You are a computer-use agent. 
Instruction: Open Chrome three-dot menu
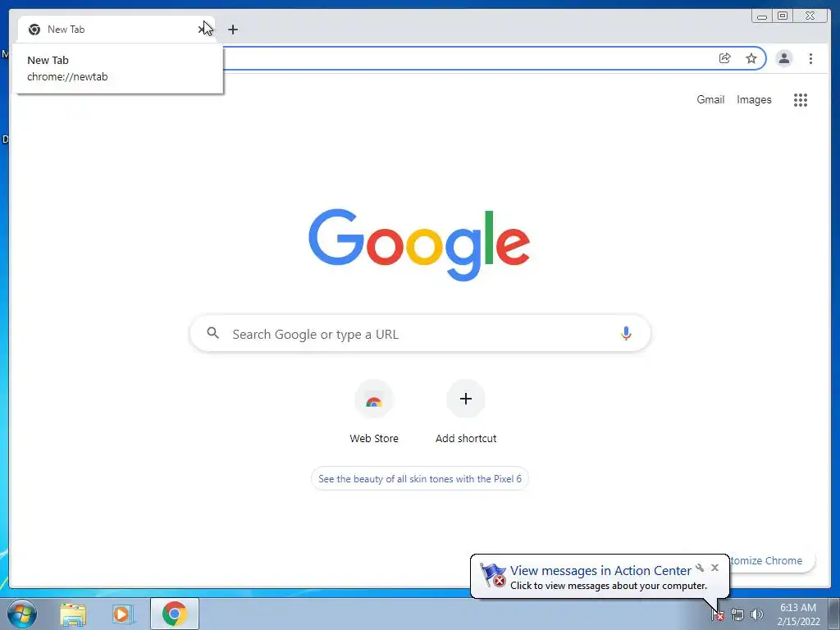point(810,58)
